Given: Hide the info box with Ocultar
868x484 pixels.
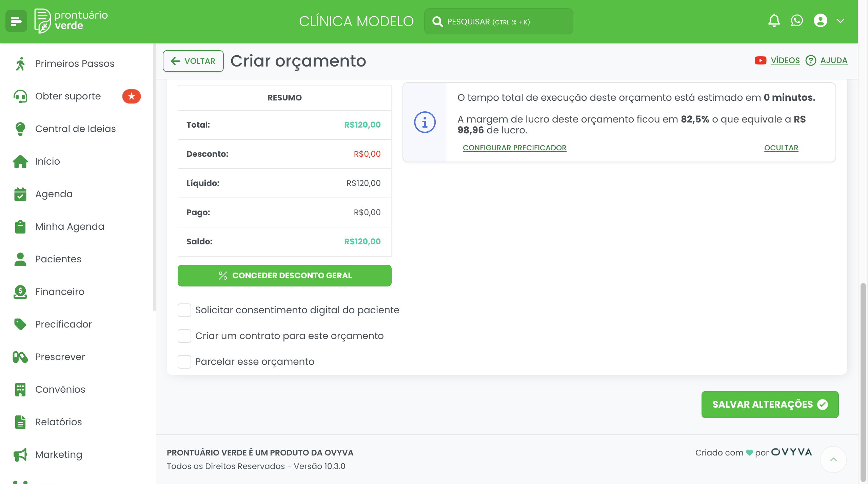Looking at the screenshot, I should [x=781, y=148].
